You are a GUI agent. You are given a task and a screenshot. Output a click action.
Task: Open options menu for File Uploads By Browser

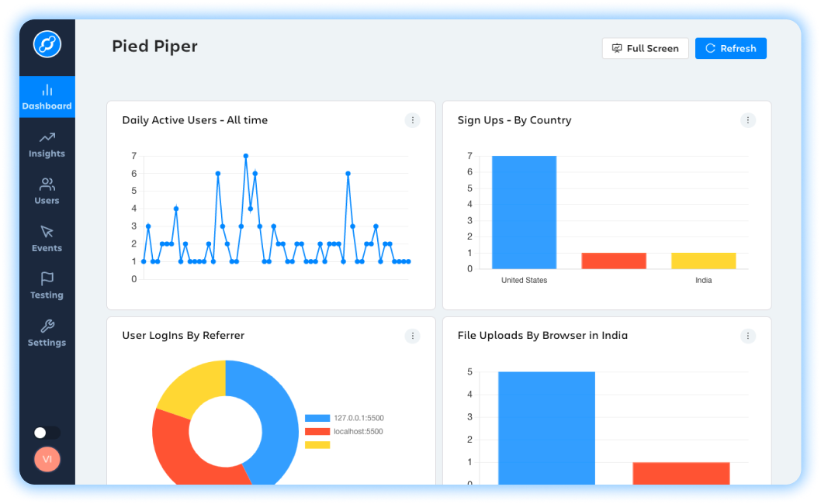point(748,336)
